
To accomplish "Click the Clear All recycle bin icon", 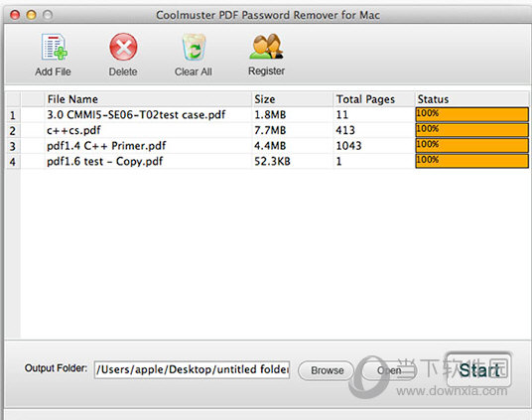I will 194,47.
